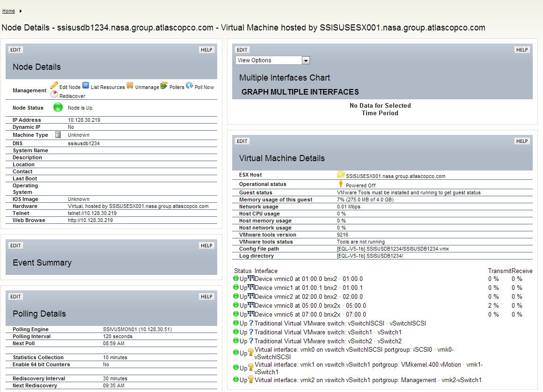543x392 pixels.
Task: Click the ESX Host server icon
Action: tap(341, 174)
